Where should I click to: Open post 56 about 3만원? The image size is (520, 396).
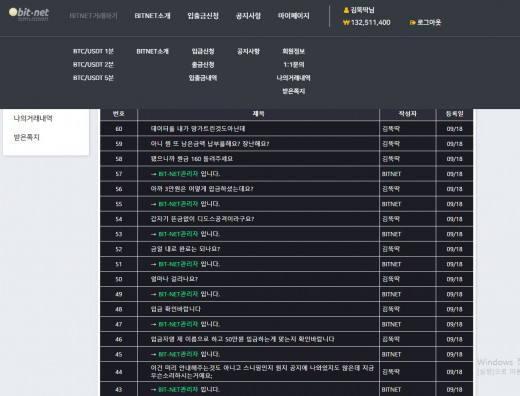click(x=202, y=189)
